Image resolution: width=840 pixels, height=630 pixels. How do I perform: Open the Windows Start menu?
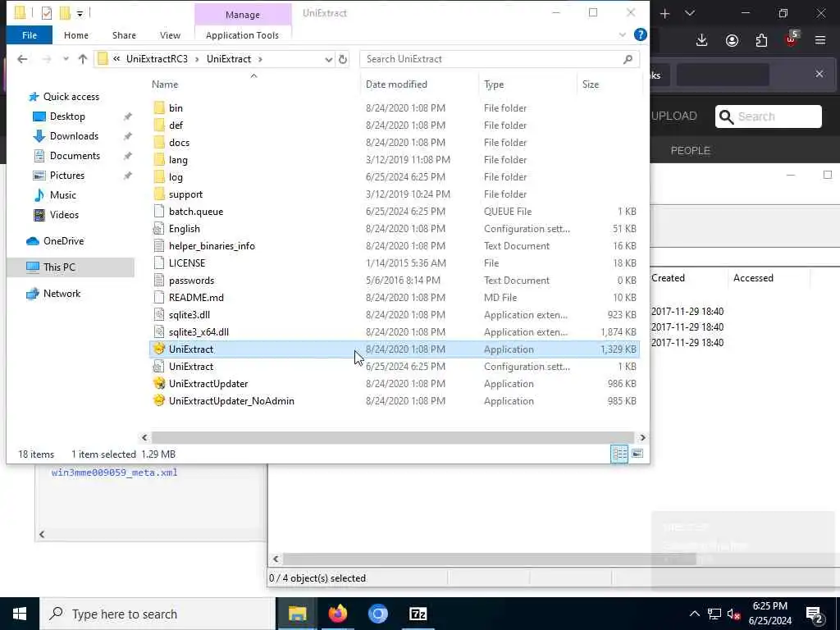[20, 614]
